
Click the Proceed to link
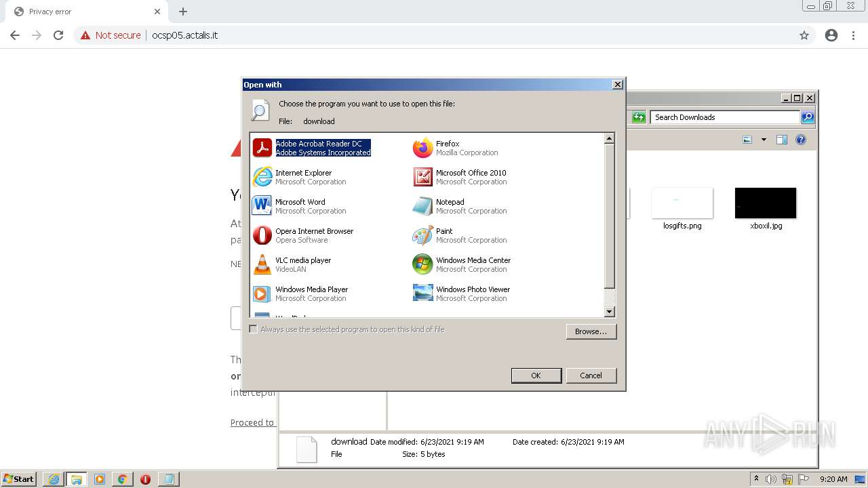coord(252,422)
